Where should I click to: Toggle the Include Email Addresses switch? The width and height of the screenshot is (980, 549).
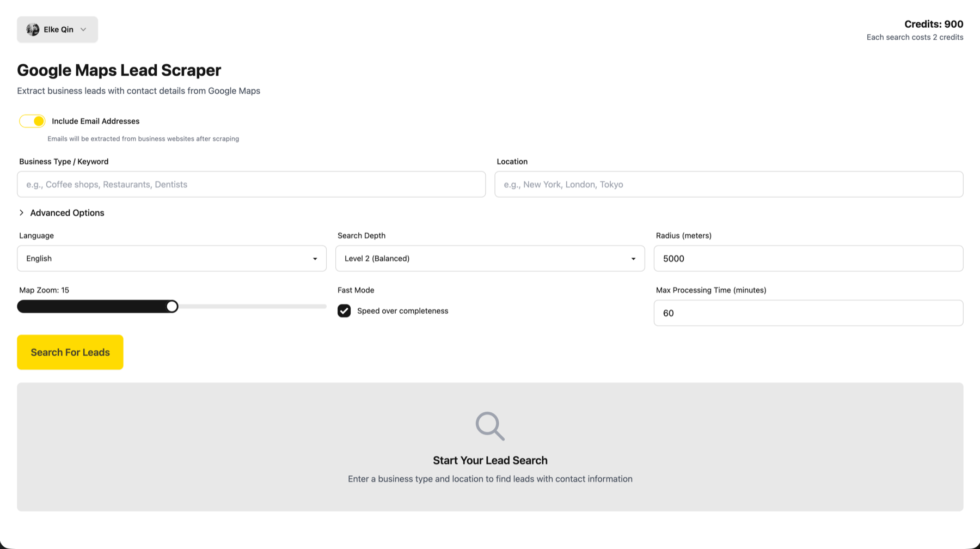(32, 121)
